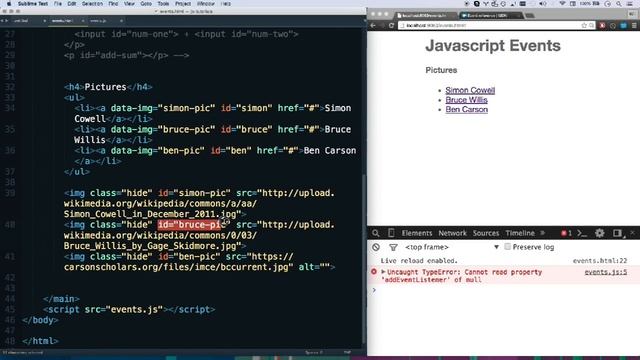Open the macOS Notification Center icon
Image resolution: width=640 pixels, height=360 pixels.
[x=630, y=4]
